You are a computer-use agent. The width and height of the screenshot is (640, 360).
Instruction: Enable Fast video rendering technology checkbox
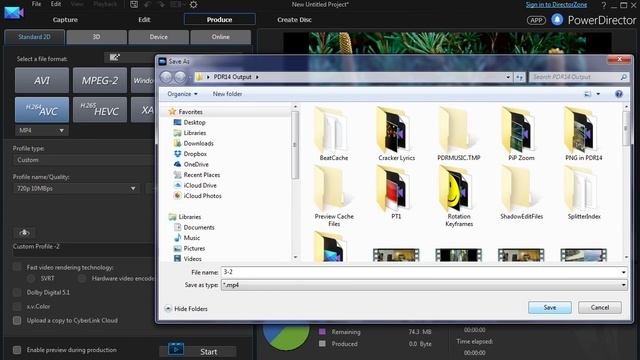17,267
